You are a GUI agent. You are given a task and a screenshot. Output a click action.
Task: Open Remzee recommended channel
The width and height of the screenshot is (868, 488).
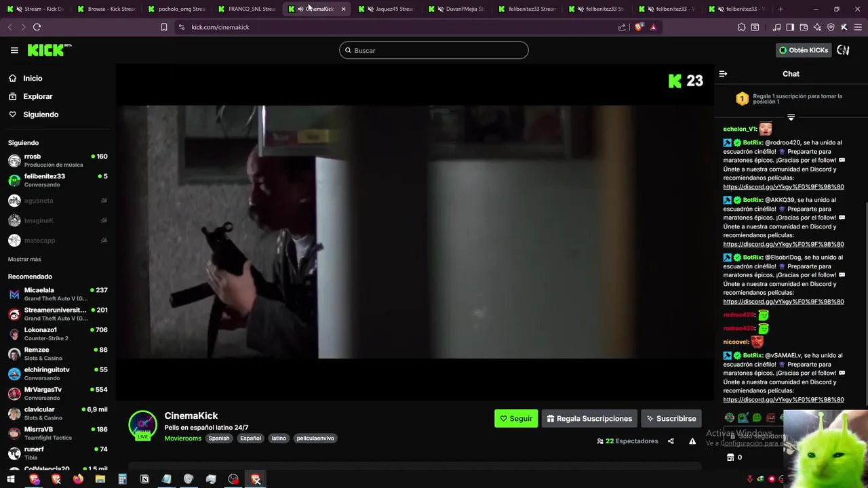(58, 354)
